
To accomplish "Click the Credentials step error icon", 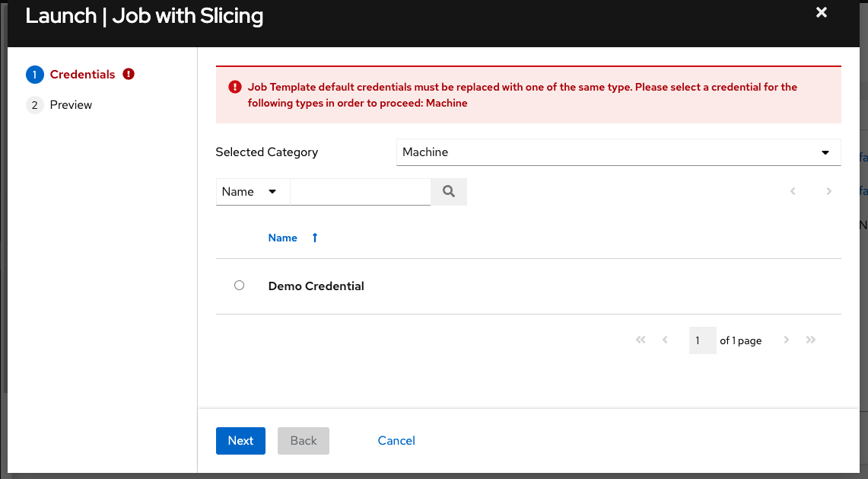I will pos(129,74).
